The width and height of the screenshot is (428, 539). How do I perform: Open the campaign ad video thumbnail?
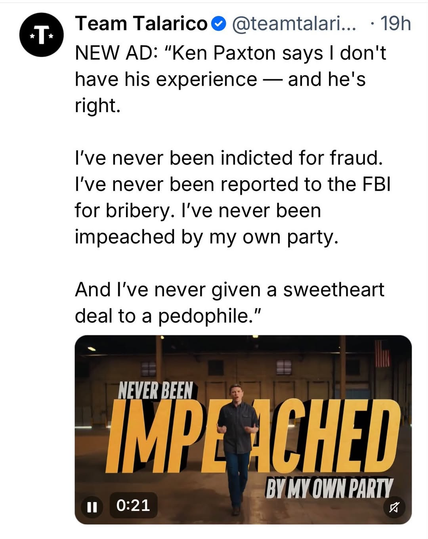243,430
